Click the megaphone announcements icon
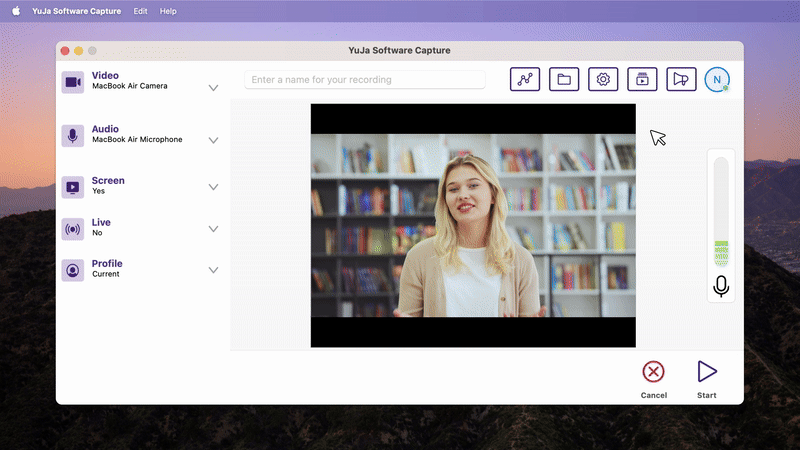The height and width of the screenshot is (450, 800). (680, 80)
